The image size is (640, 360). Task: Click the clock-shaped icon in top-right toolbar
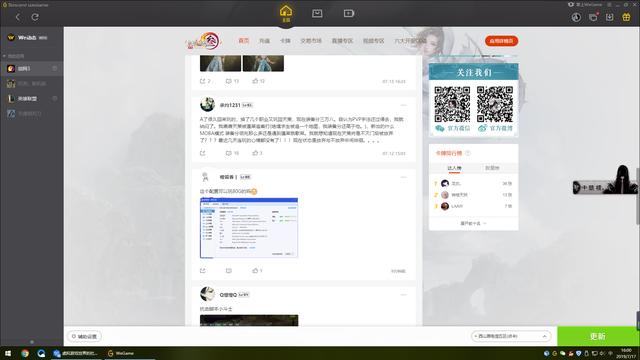[576, 17]
